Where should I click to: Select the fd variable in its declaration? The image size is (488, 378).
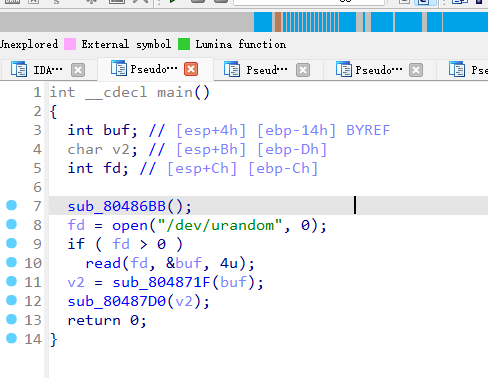[x=112, y=168]
